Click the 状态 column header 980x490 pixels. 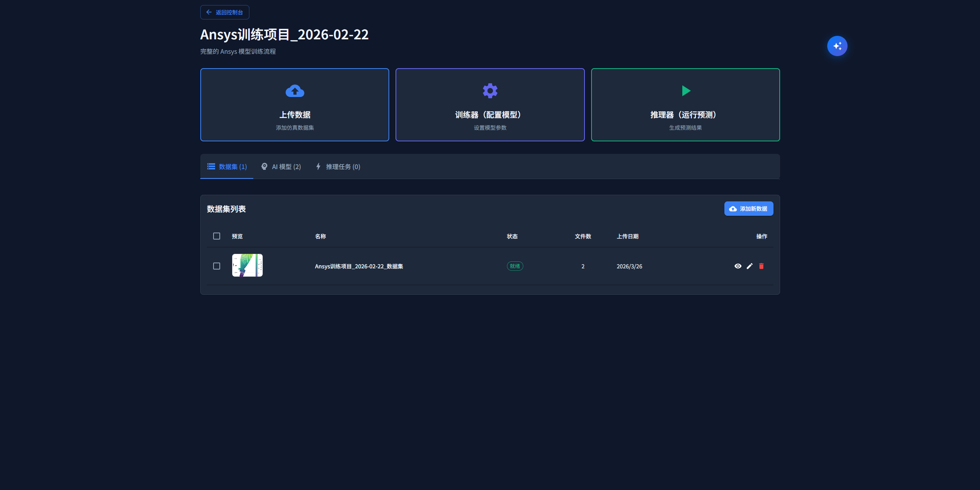(x=512, y=236)
